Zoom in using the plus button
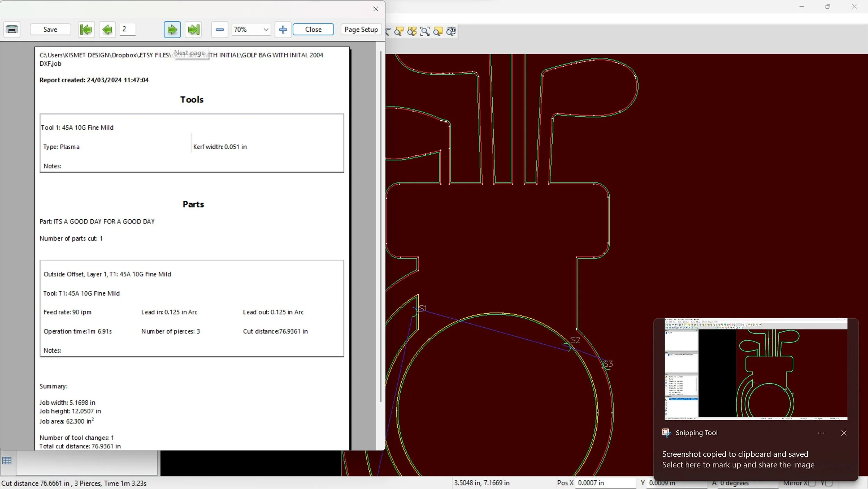868x489 pixels. 283,30
